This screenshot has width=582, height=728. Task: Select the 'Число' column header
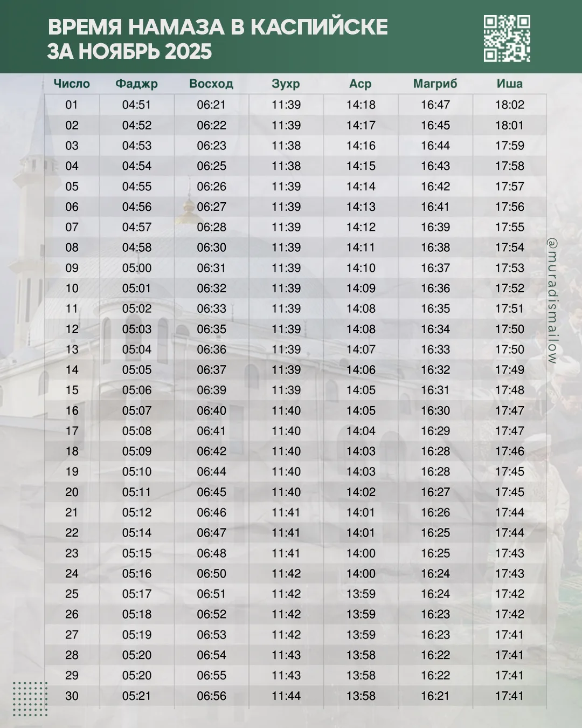[x=72, y=84]
